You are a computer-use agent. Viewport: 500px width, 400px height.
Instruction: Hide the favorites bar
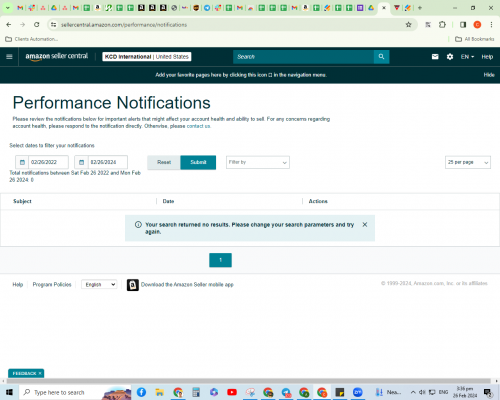pos(489,75)
